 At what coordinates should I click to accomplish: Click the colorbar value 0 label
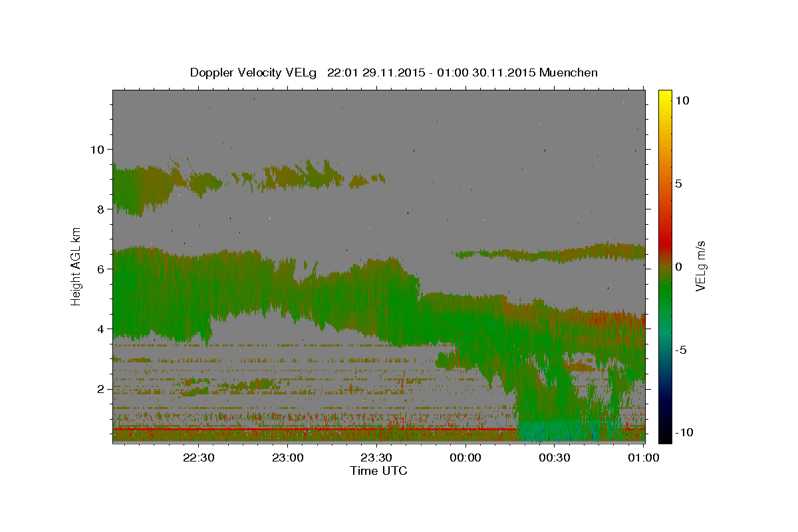pos(678,266)
